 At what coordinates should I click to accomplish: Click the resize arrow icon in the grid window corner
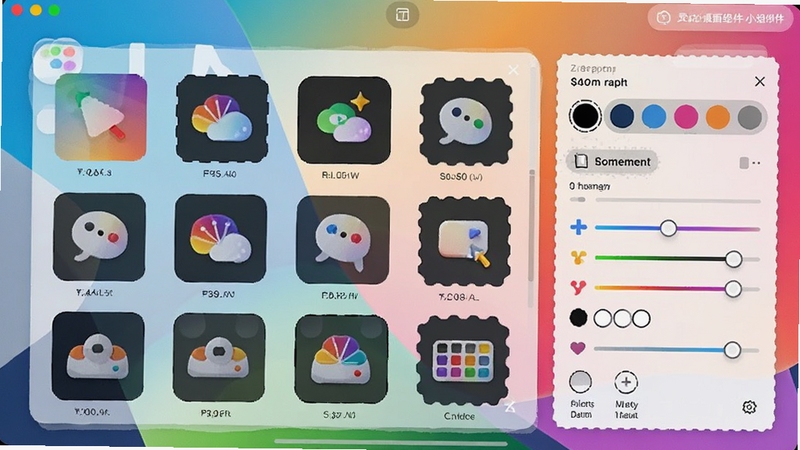pos(510,407)
